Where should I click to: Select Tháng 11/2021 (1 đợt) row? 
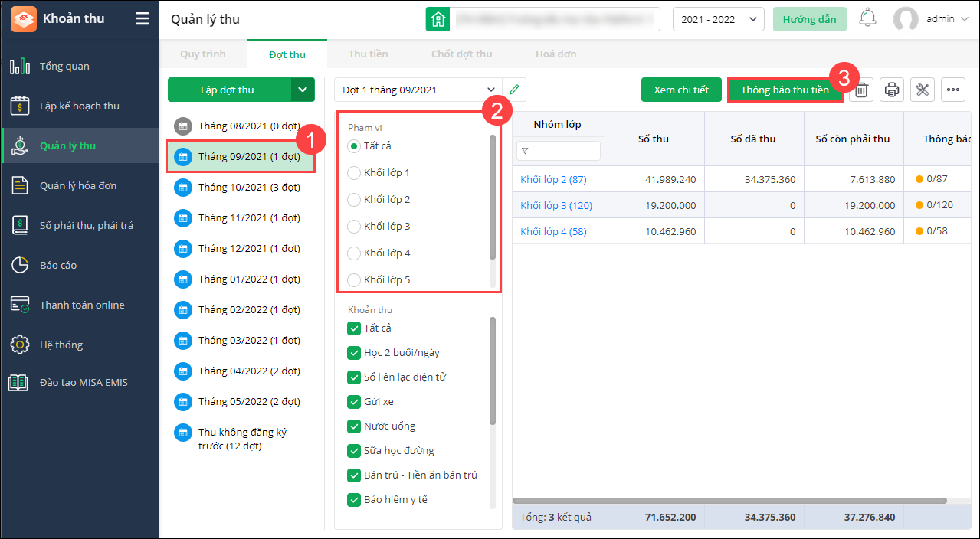tap(241, 217)
